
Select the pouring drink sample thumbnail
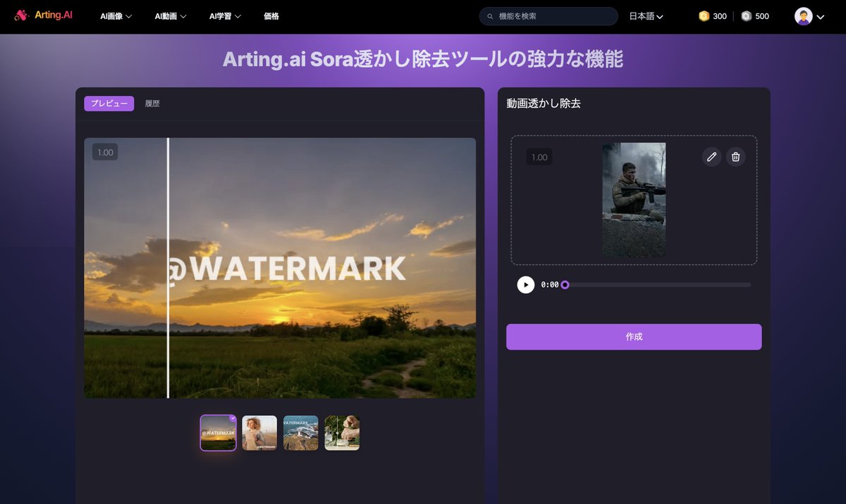[342, 433]
